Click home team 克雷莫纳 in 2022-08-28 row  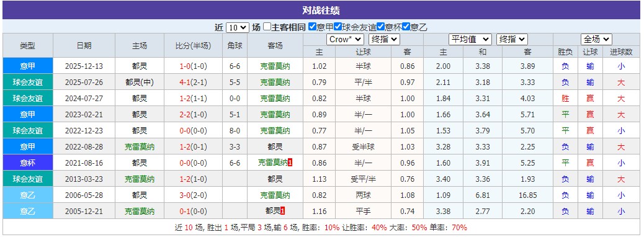coord(140,146)
